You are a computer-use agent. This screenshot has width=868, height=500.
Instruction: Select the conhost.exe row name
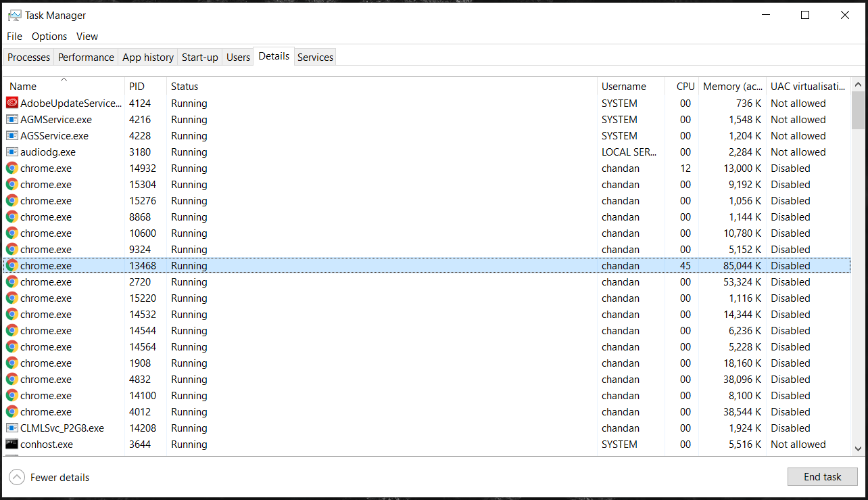[47, 445]
